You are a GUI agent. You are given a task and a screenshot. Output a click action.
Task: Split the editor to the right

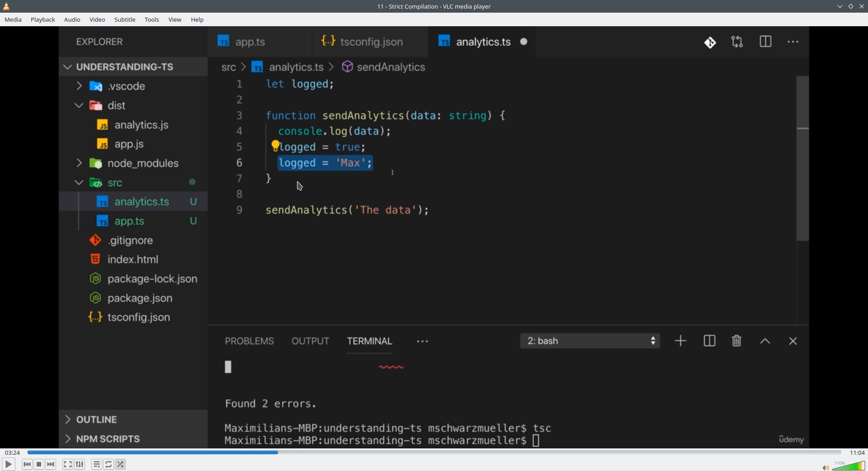click(x=765, y=42)
